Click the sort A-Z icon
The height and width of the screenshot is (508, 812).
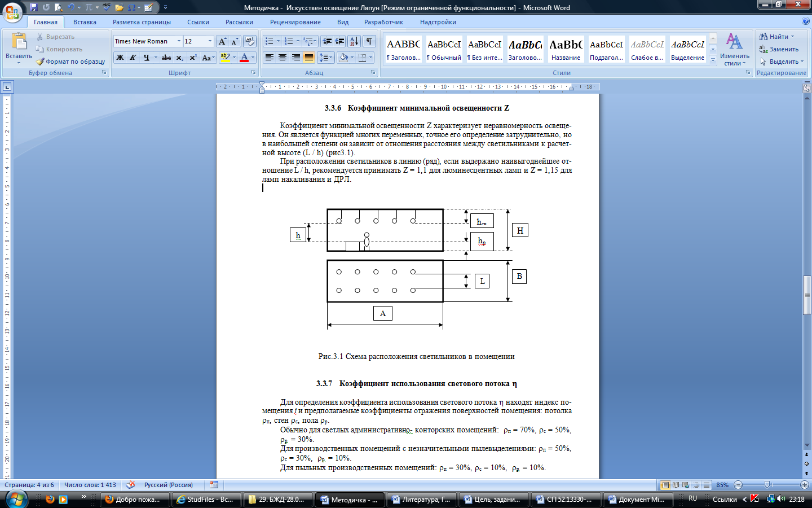pos(354,41)
